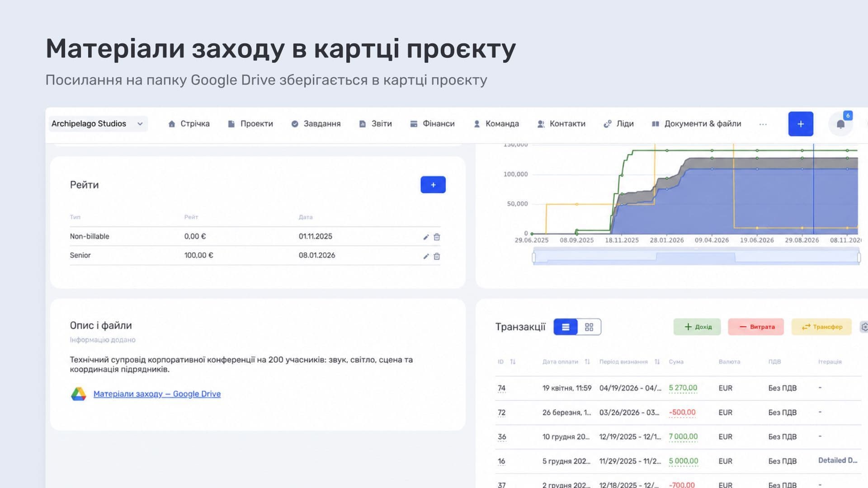Click the Senior rate type cell
The width and height of the screenshot is (868, 488).
point(80,255)
